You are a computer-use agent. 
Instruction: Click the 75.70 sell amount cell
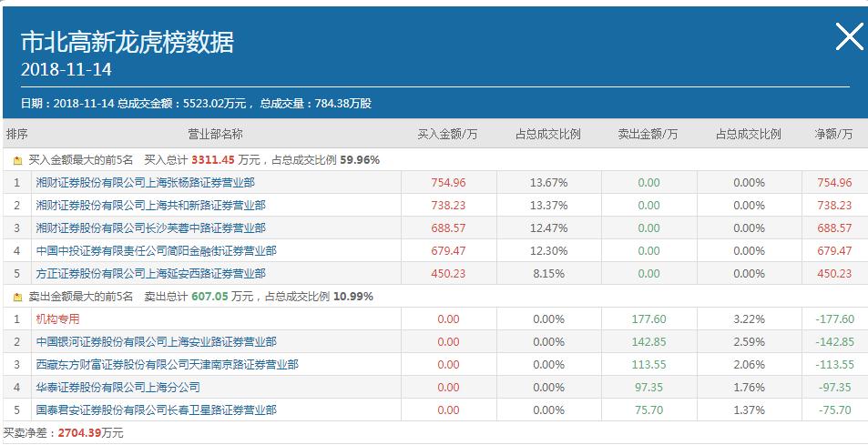[x=648, y=410]
